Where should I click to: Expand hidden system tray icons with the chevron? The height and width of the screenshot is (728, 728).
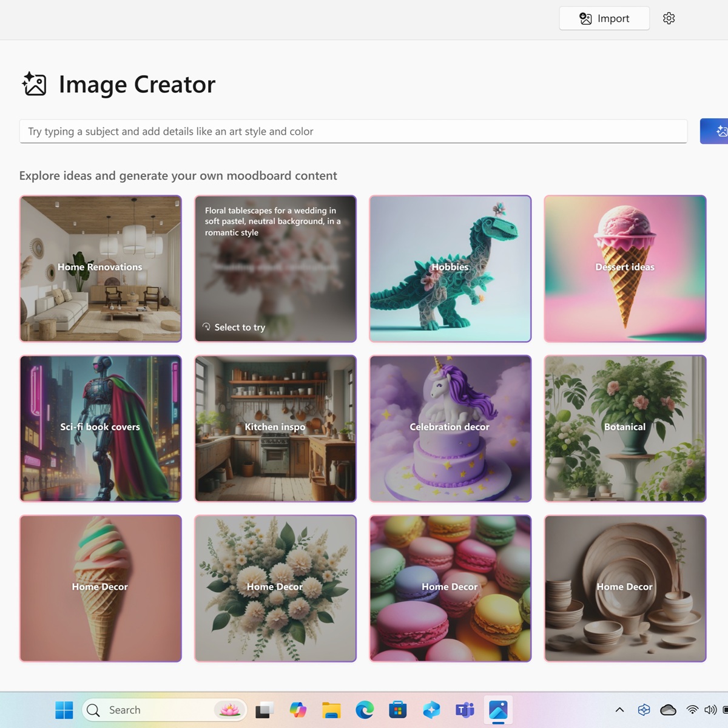point(619,710)
